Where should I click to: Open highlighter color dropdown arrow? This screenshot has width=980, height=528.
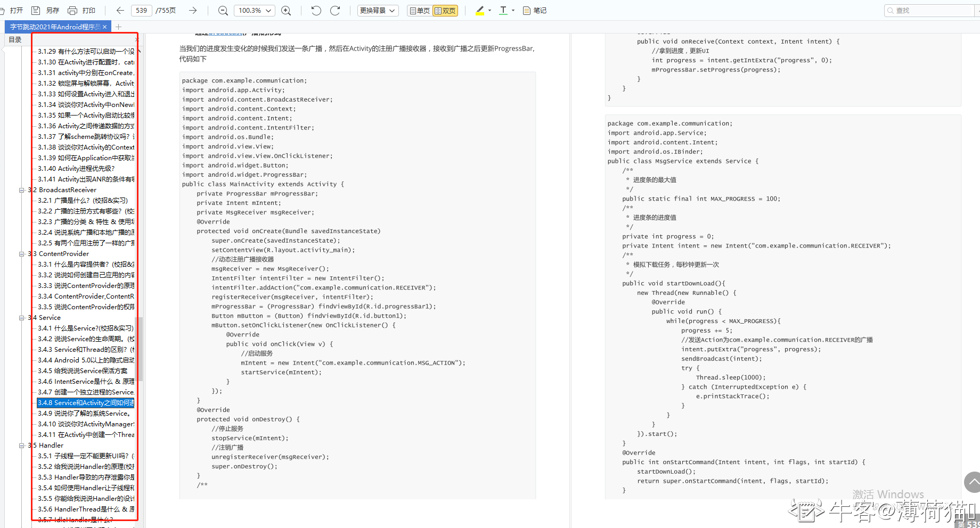[x=489, y=10]
